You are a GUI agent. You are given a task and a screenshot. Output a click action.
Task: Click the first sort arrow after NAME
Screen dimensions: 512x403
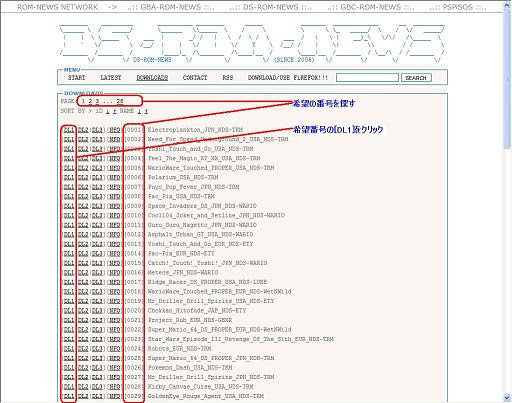point(139,111)
